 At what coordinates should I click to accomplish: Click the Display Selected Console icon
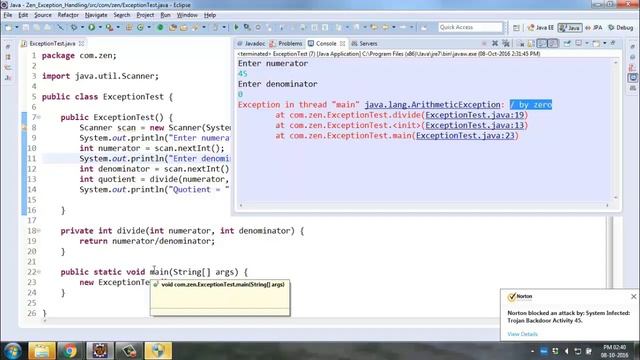point(578,43)
